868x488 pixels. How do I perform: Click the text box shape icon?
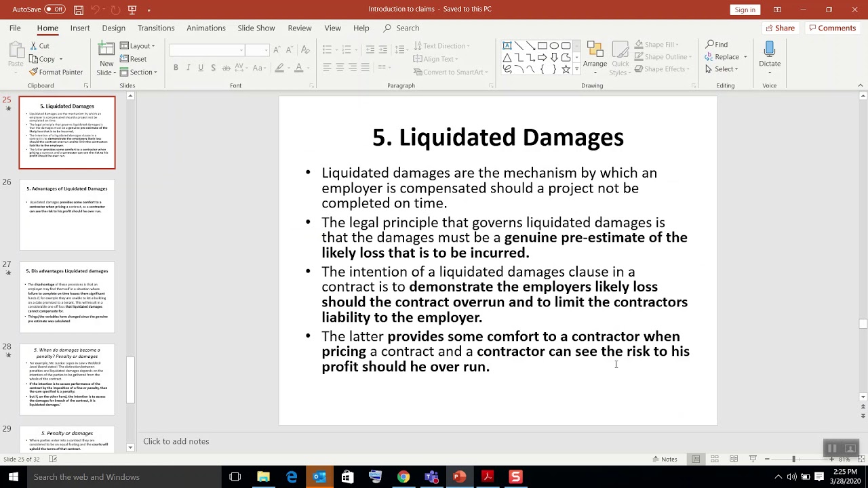pos(507,45)
